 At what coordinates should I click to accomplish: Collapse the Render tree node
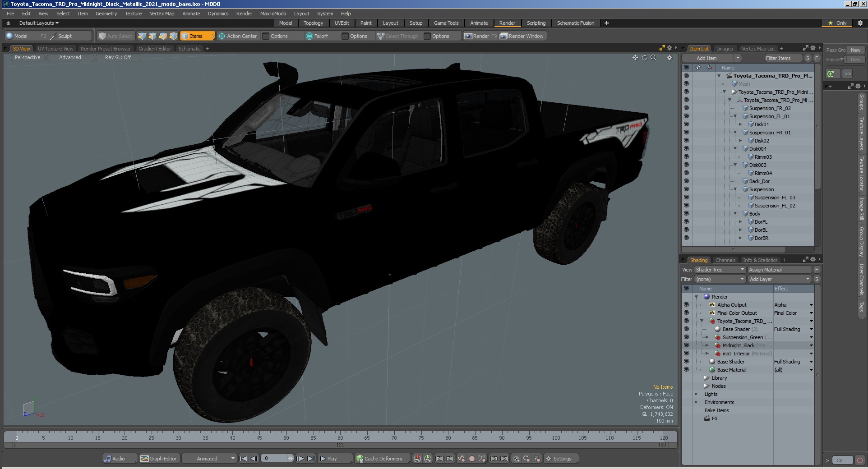696,297
